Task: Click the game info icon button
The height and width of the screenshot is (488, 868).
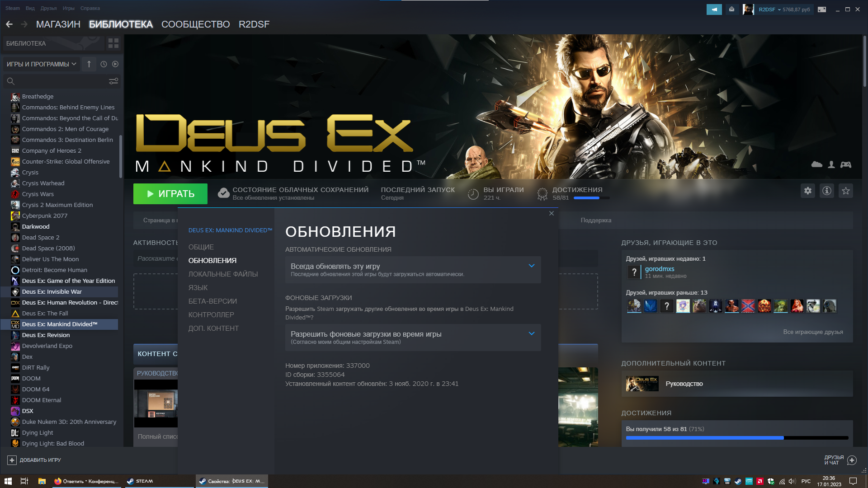Action: click(826, 191)
